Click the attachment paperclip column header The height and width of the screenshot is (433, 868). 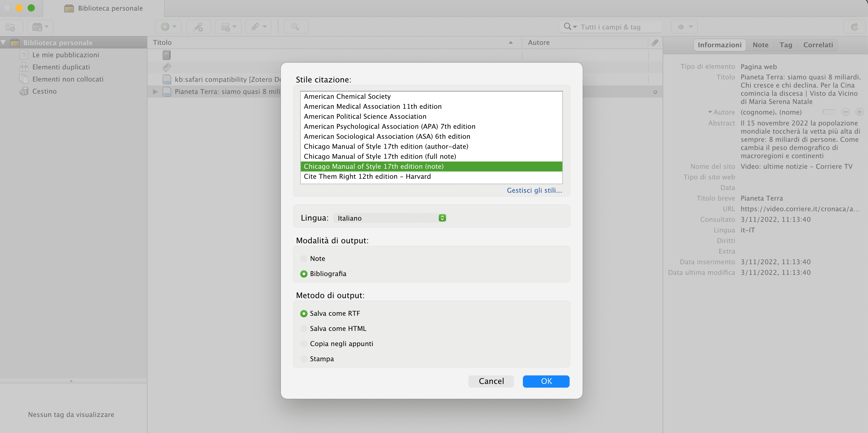pos(655,42)
